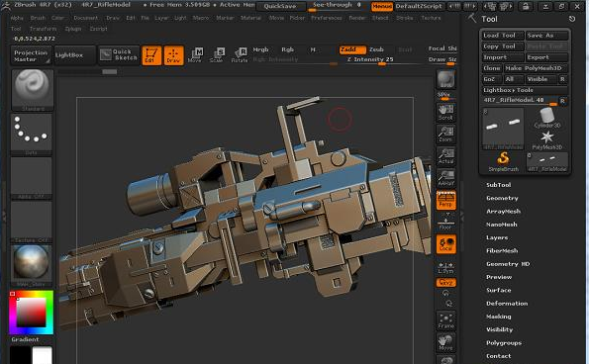Select the Rotate transform tool
Viewport: 589px width, 364px height.
click(240, 54)
